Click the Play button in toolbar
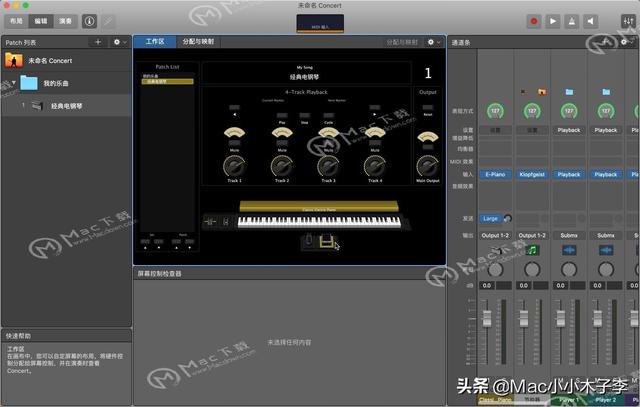640x407 pixels. tap(553, 21)
